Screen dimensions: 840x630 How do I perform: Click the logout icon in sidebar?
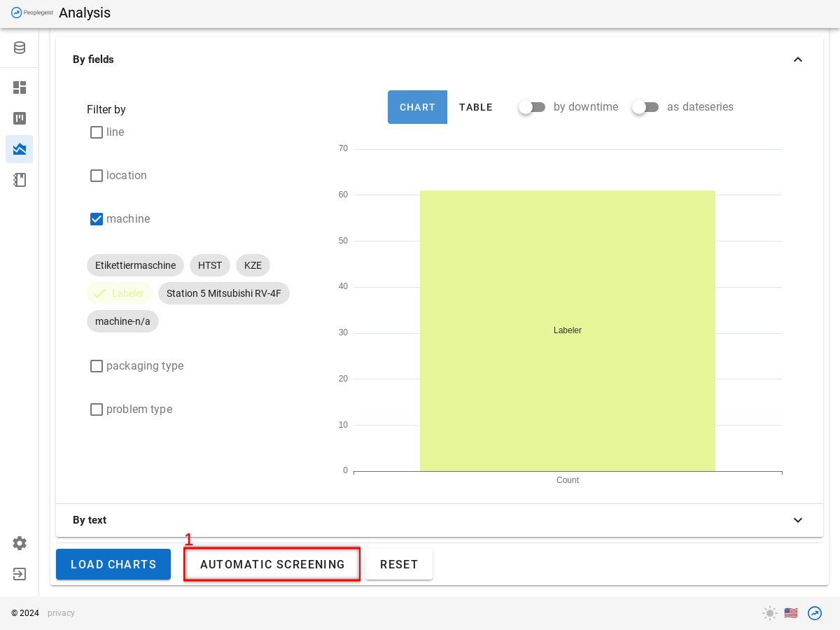[20, 574]
